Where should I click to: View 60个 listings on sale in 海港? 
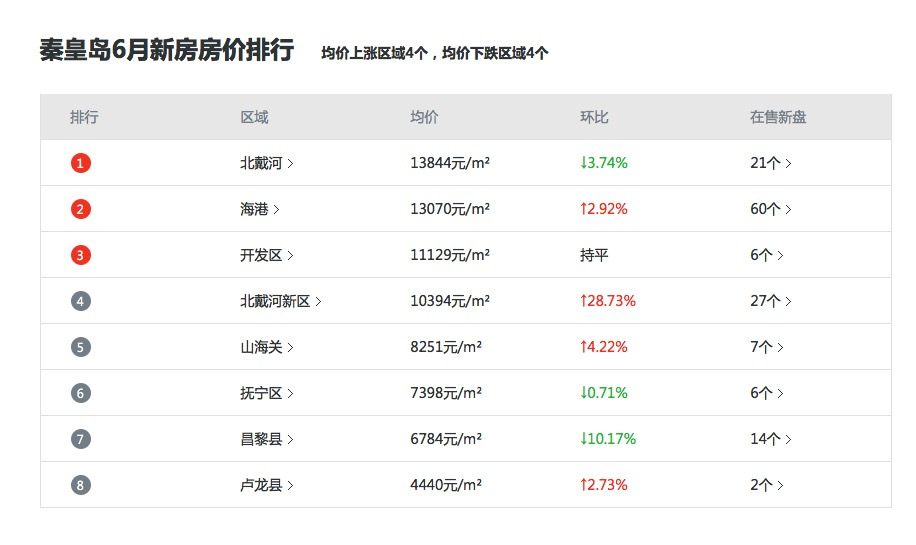click(x=770, y=209)
